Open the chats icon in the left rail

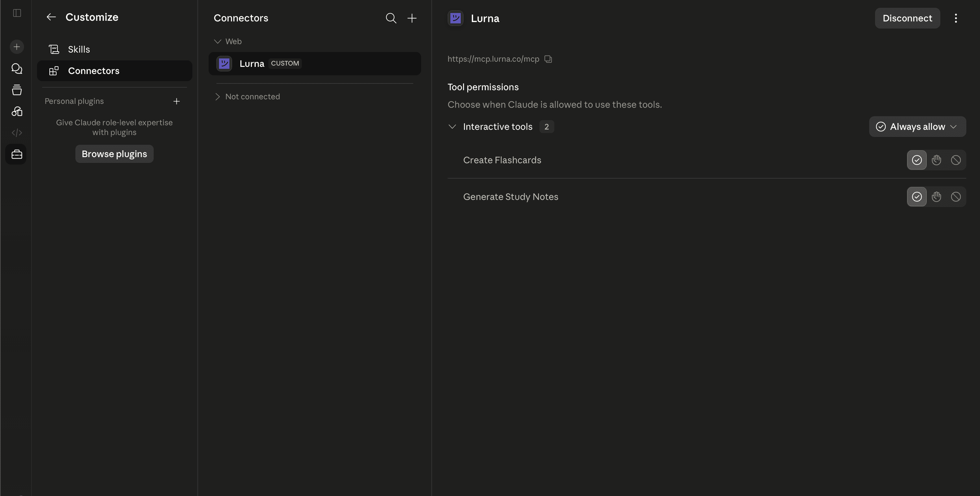[x=17, y=68]
